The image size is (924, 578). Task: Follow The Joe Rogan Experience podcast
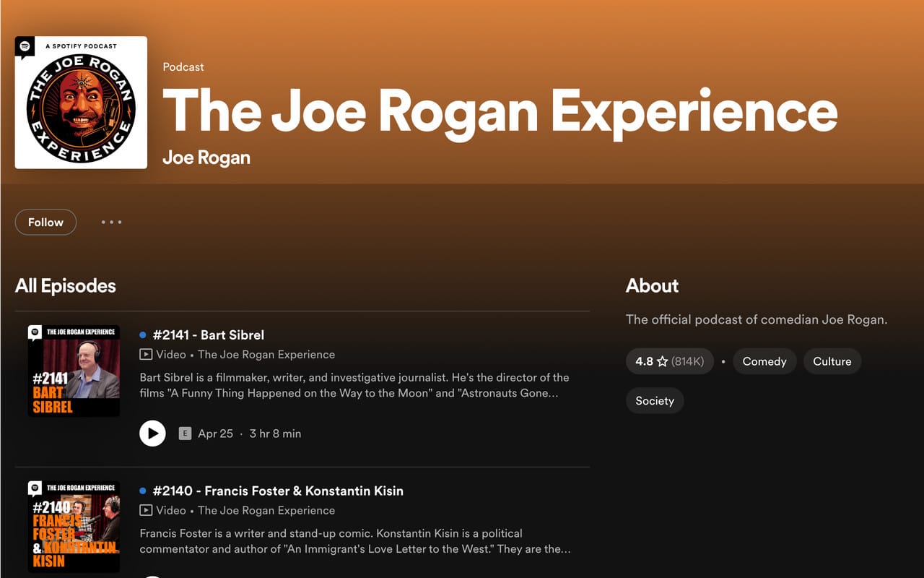[45, 222]
